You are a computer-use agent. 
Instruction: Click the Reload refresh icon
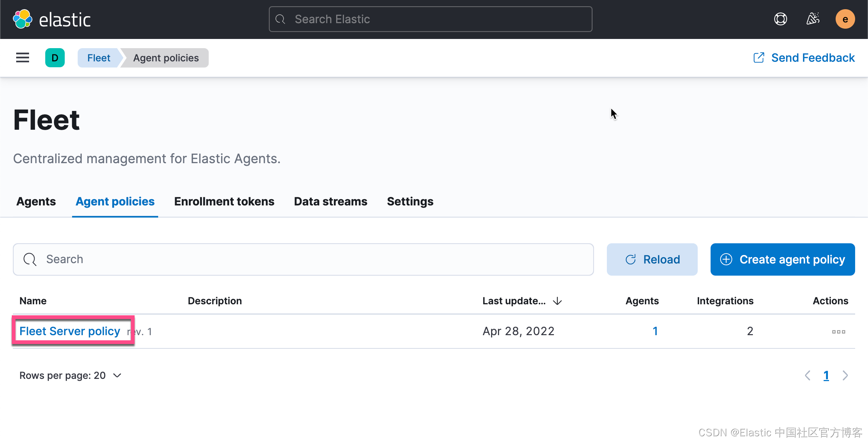[x=631, y=259]
